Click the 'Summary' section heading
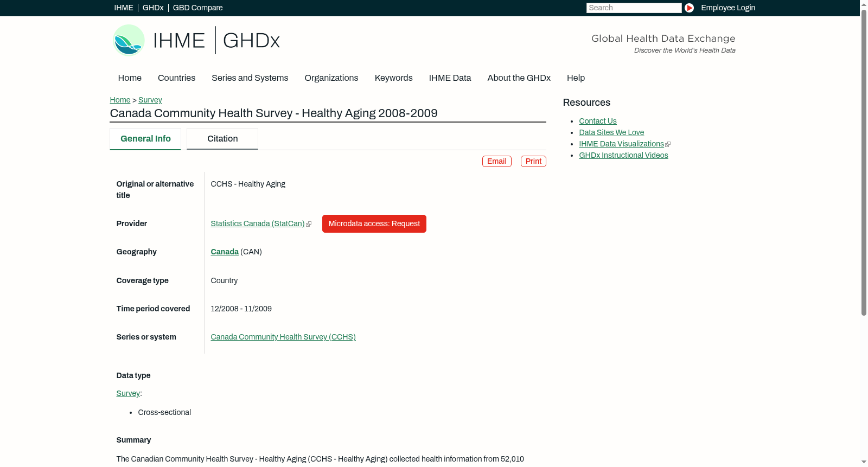Screen dimensions: 868x467 [x=133, y=440]
